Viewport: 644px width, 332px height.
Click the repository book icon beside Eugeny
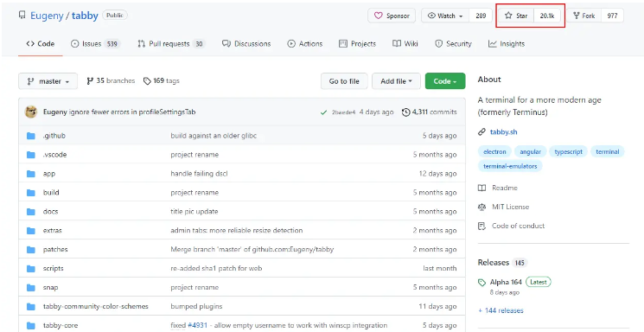click(22, 16)
